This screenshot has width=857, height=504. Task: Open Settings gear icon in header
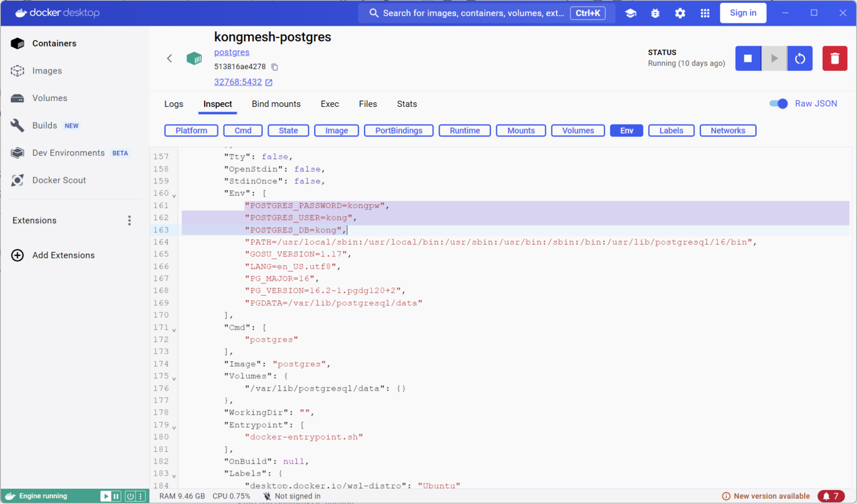coord(680,13)
